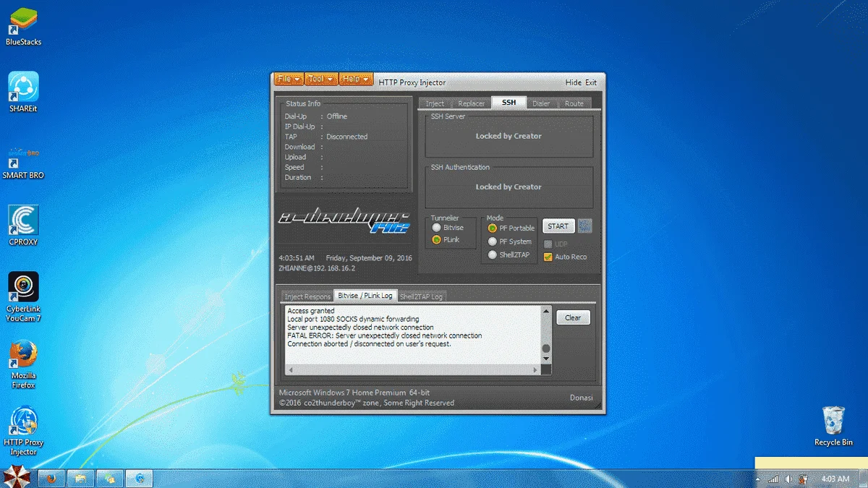Click the power/battery tray icon

(x=803, y=479)
